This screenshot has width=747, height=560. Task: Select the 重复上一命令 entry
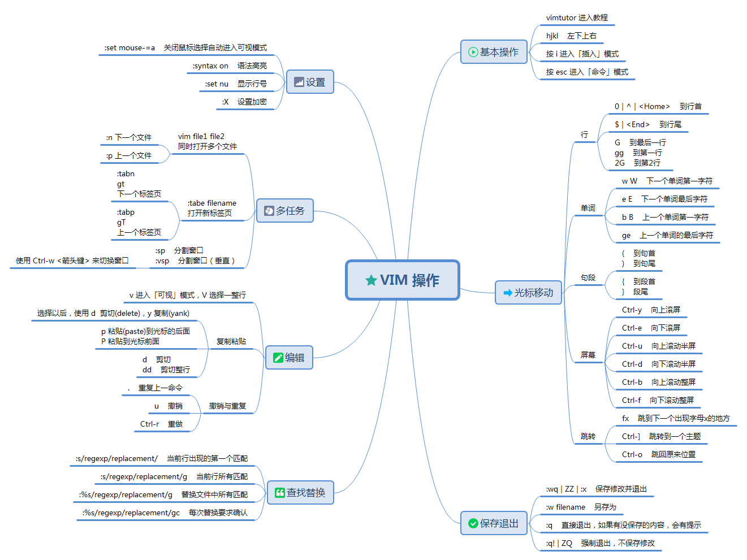(156, 388)
